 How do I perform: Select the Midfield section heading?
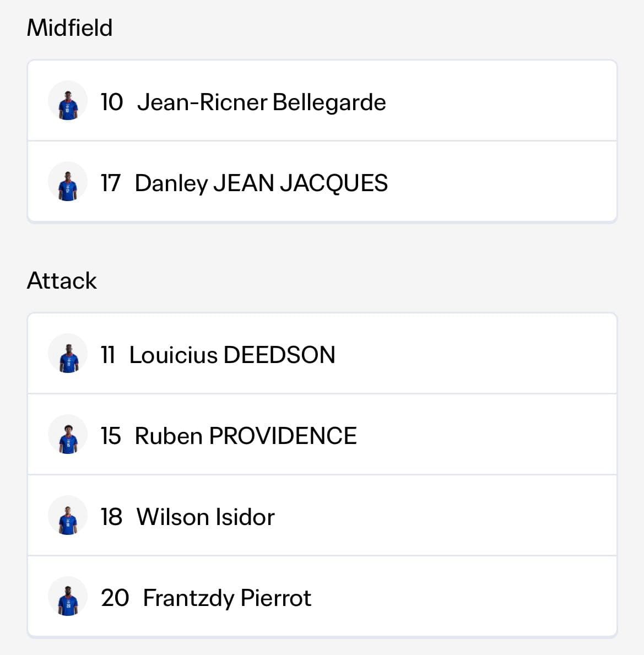pyautogui.click(x=70, y=28)
